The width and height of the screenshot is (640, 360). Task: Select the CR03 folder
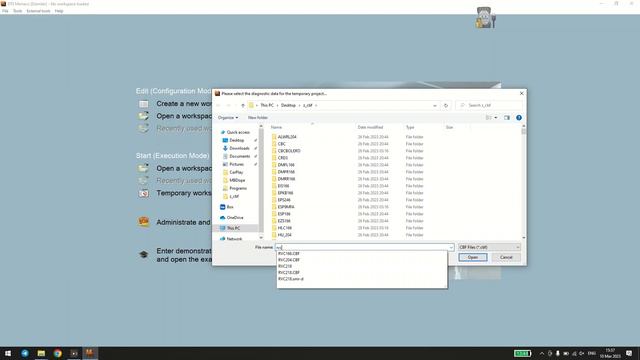(282, 158)
